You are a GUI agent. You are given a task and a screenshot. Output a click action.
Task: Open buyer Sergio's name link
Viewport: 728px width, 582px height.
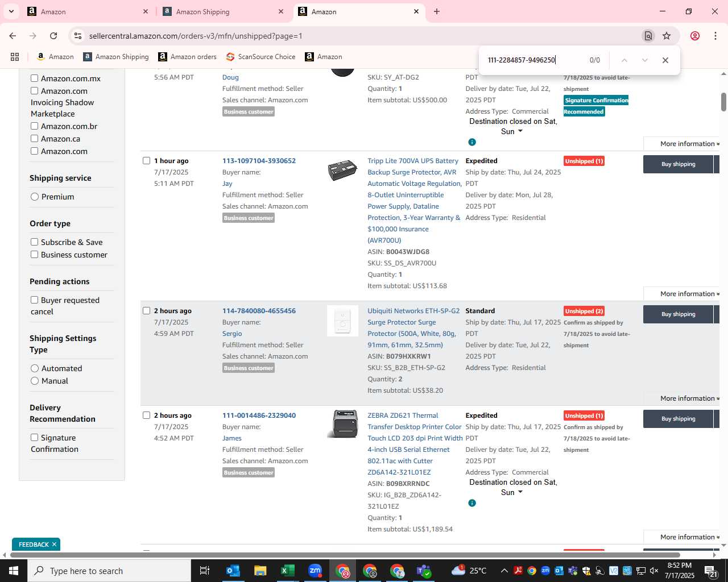pos(232,334)
